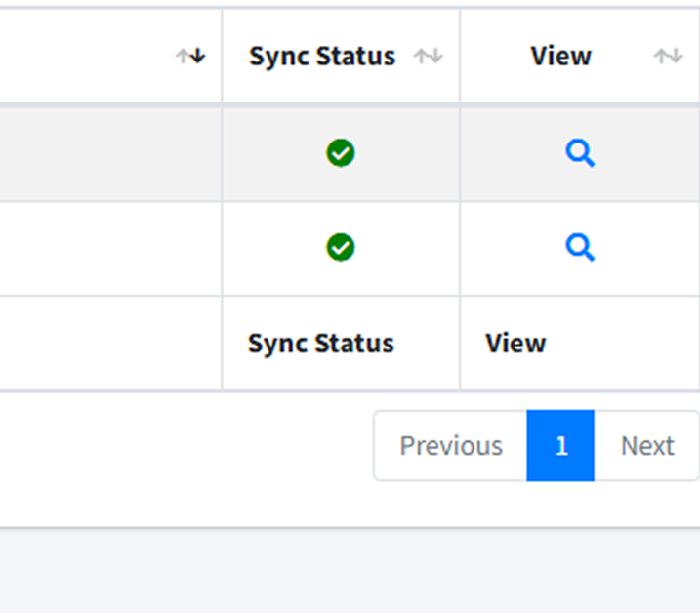Click the footer View label
Image resolution: width=700 pixels, height=613 pixels.
(x=515, y=344)
